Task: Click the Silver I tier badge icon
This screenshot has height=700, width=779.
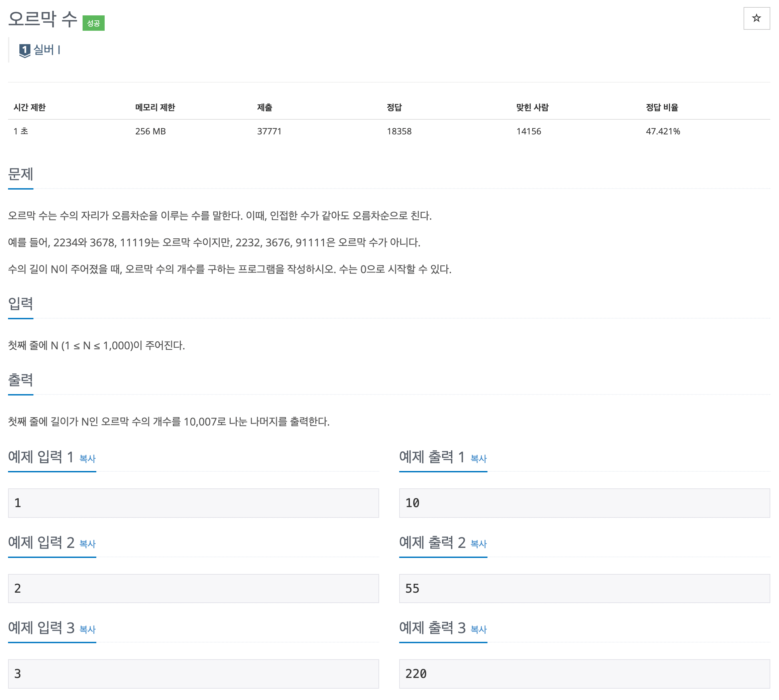Action: pyautogui.click(x=25, y=50)
